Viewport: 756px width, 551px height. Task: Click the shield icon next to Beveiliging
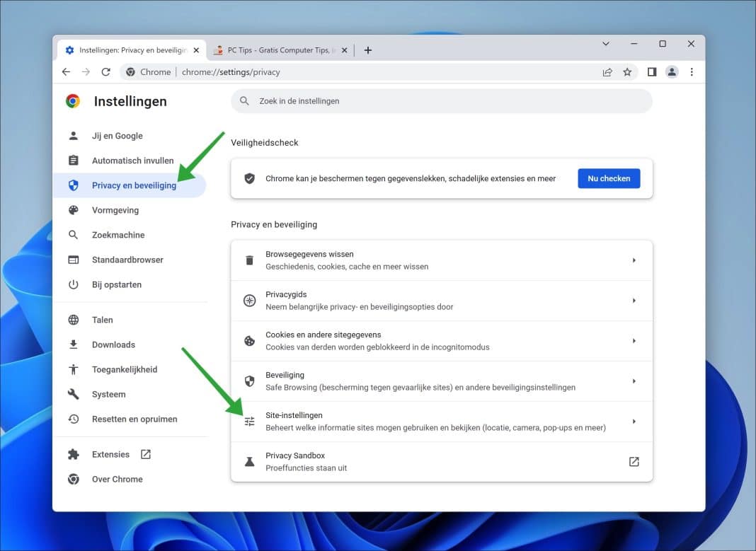point(249,381)
